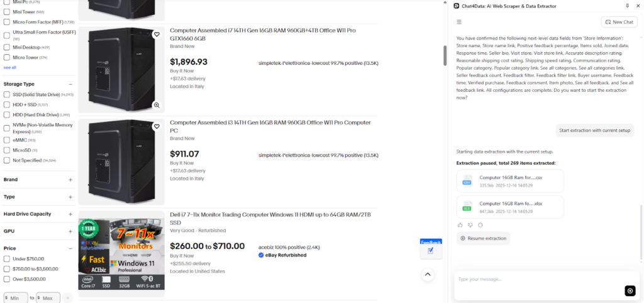Tick NVMe (Non-Volatile Memory Express) checkbox
The image size is (644, 303).
point(6,128)
